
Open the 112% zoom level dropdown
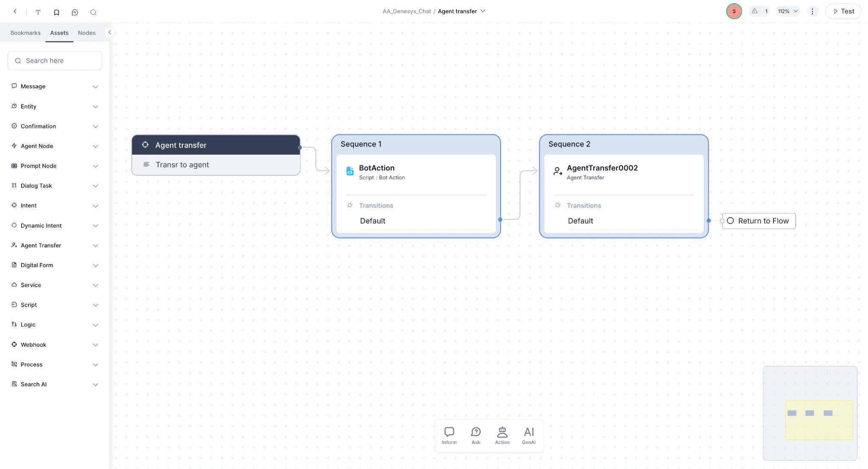(x=788, y=11)
